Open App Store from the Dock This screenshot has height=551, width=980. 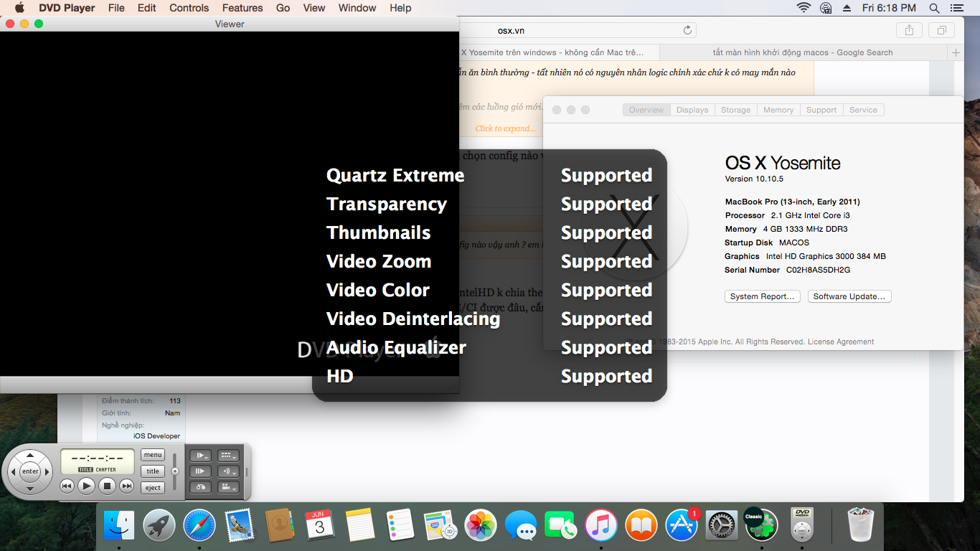coord(682,526)
